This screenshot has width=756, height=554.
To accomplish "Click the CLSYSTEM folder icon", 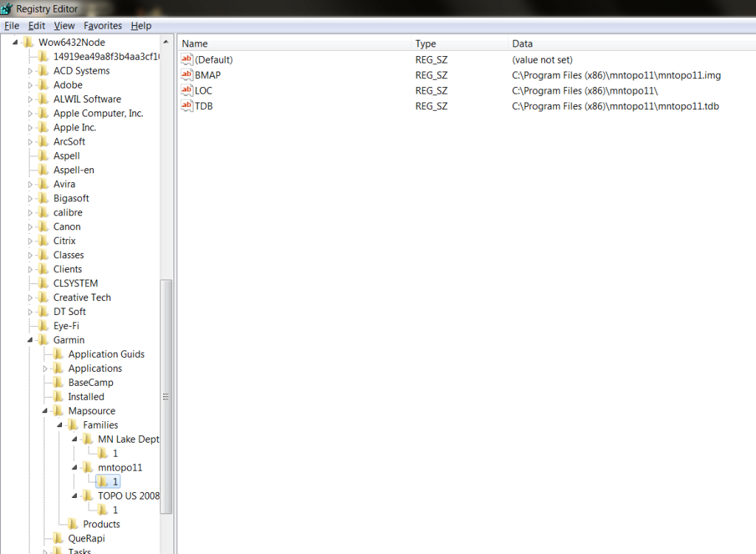I will [44, 283].
